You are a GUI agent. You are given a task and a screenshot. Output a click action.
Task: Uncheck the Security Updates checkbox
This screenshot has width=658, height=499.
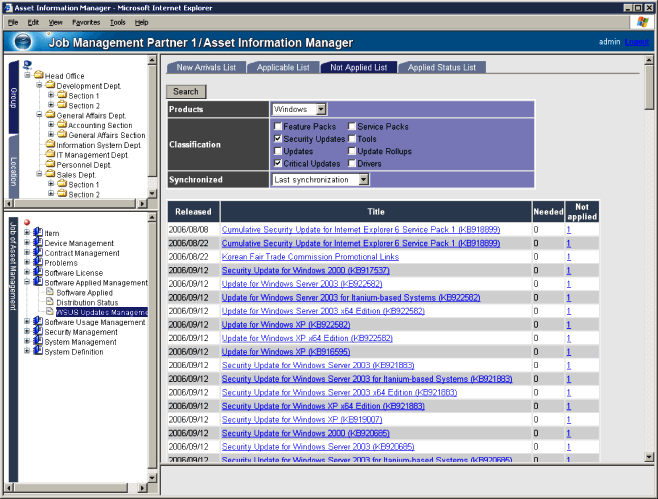[x=278, y=139]
